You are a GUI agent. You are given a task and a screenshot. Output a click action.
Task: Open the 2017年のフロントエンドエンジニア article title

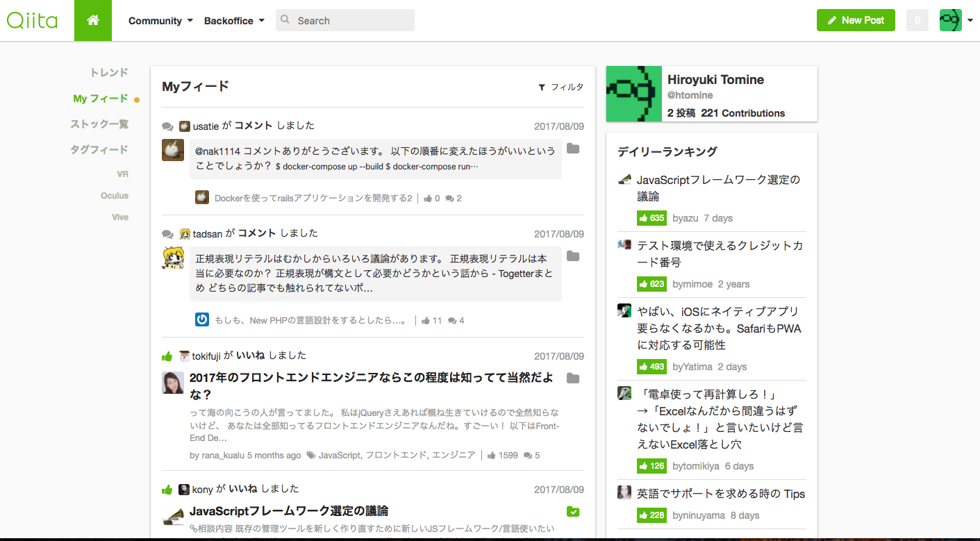tap(372, 386)
